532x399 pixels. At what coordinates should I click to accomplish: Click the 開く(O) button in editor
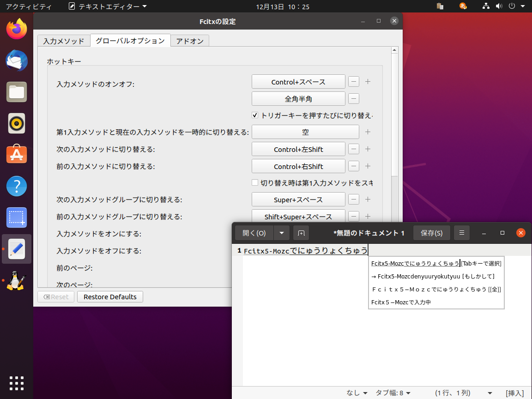coord(254,233)
